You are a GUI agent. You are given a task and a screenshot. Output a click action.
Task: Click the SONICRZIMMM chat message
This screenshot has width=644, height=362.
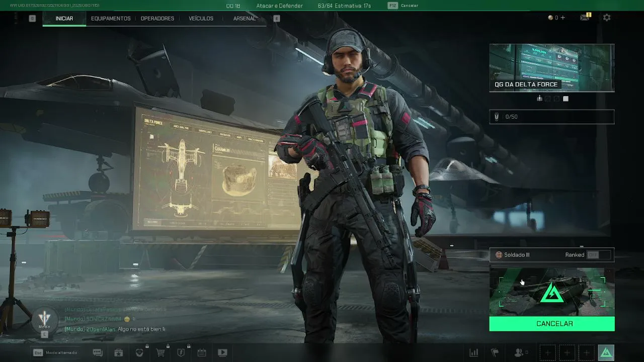[x=100, y=319]
